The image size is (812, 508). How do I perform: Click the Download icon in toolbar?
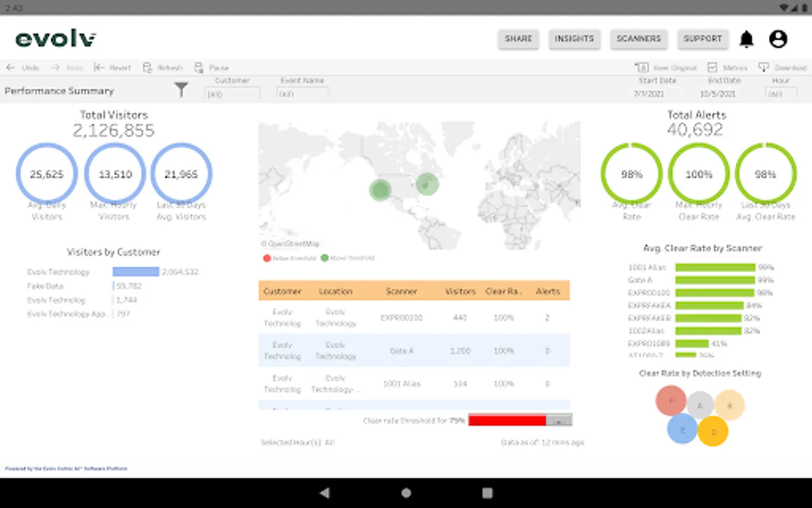(764, 67)
